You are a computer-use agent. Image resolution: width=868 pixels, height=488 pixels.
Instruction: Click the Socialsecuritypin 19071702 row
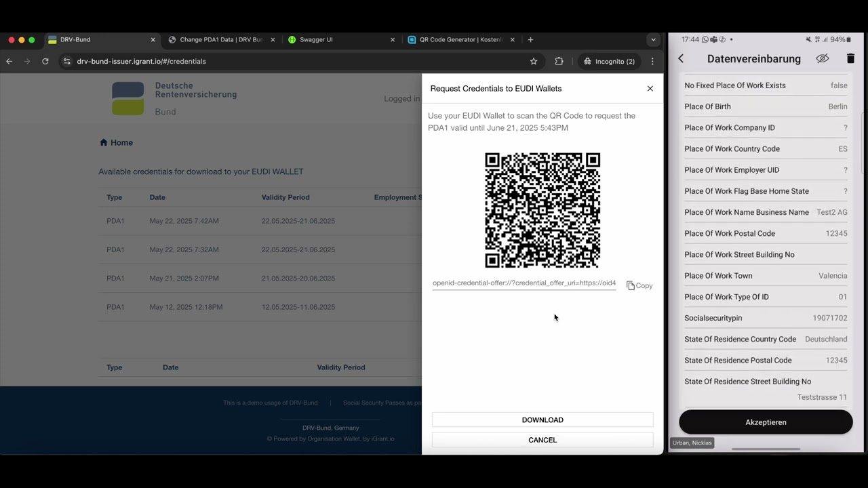coord(766,318)
